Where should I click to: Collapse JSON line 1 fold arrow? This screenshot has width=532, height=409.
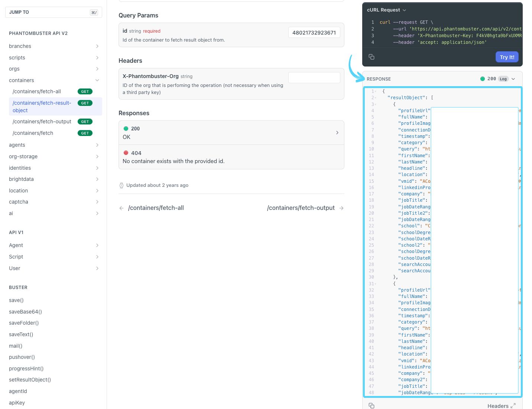click(376, 91)
